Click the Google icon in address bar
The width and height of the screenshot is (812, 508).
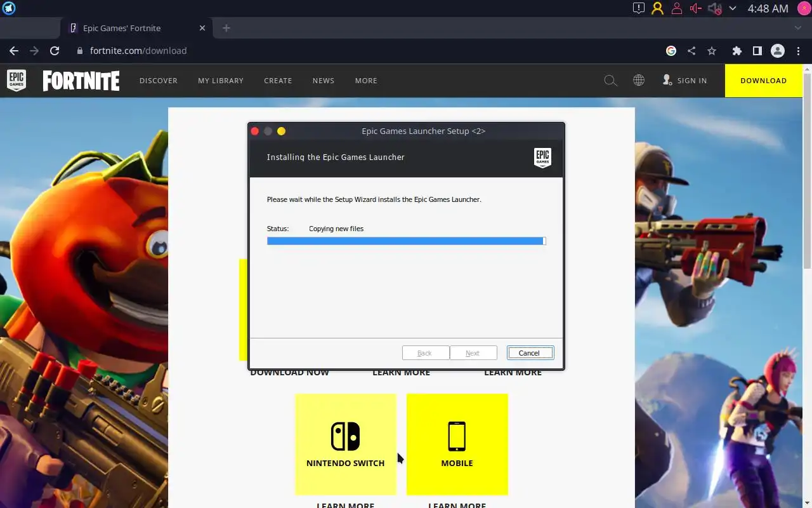click(671, 51)
